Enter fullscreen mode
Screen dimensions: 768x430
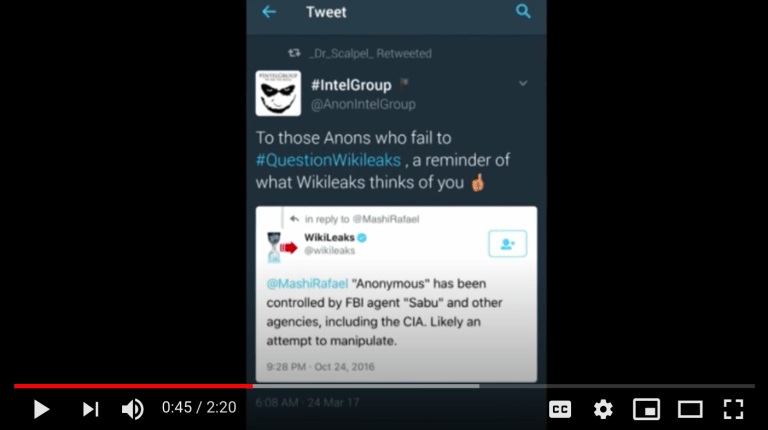point(733,409)
